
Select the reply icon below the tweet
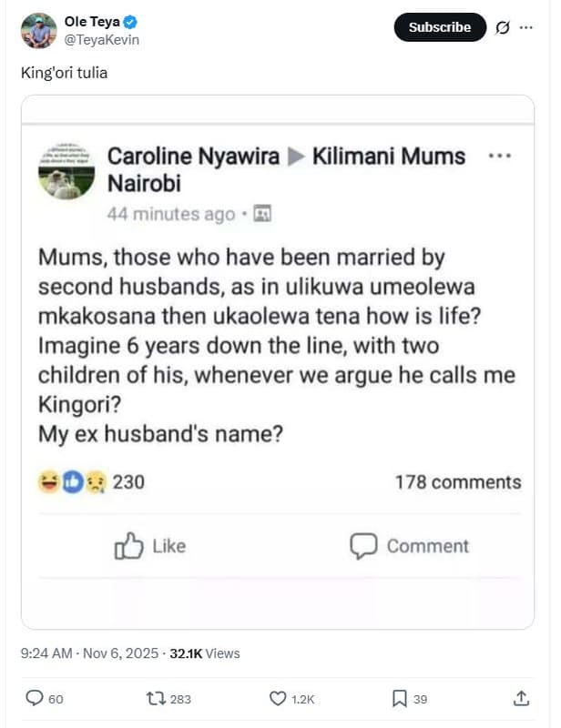(35, 696)
